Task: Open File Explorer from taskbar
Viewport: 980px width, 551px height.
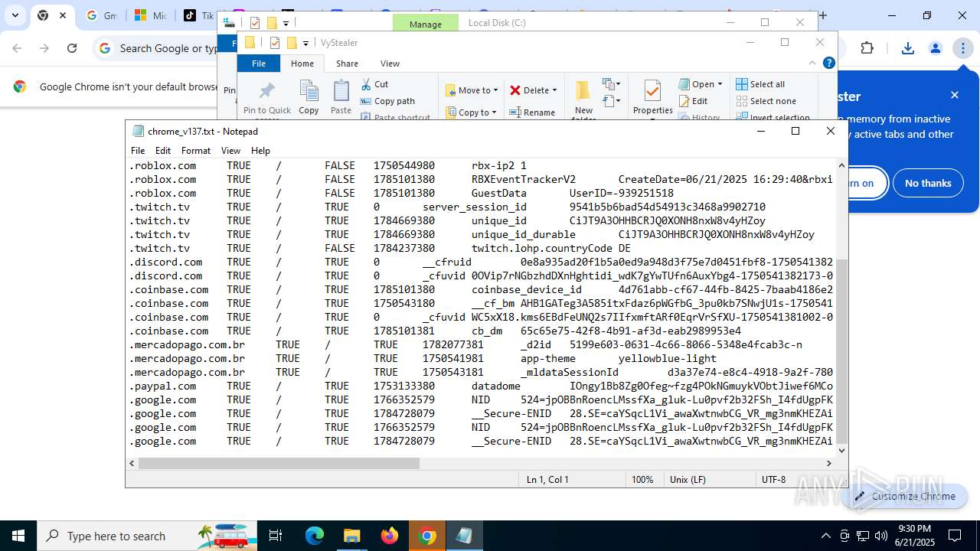Action: point(351,536)
